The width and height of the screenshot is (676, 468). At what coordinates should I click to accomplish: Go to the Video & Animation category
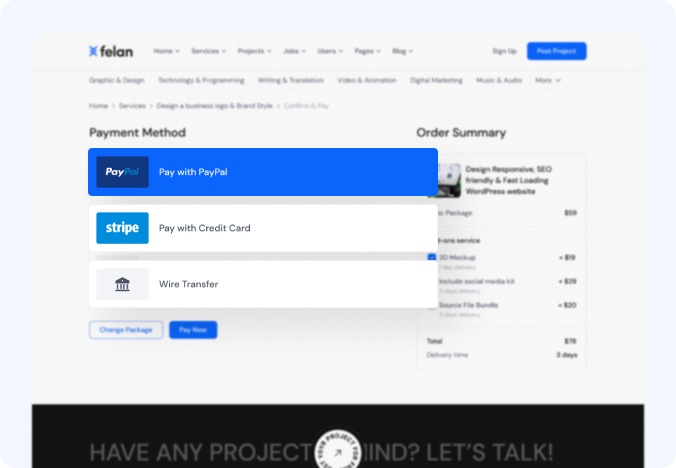(x=367, y=80)
